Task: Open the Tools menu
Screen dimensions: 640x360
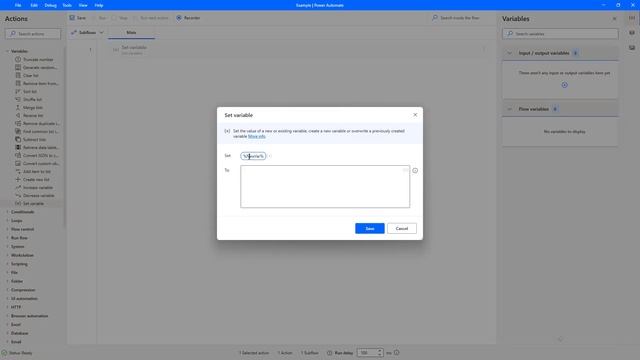Action: point(67,5)
